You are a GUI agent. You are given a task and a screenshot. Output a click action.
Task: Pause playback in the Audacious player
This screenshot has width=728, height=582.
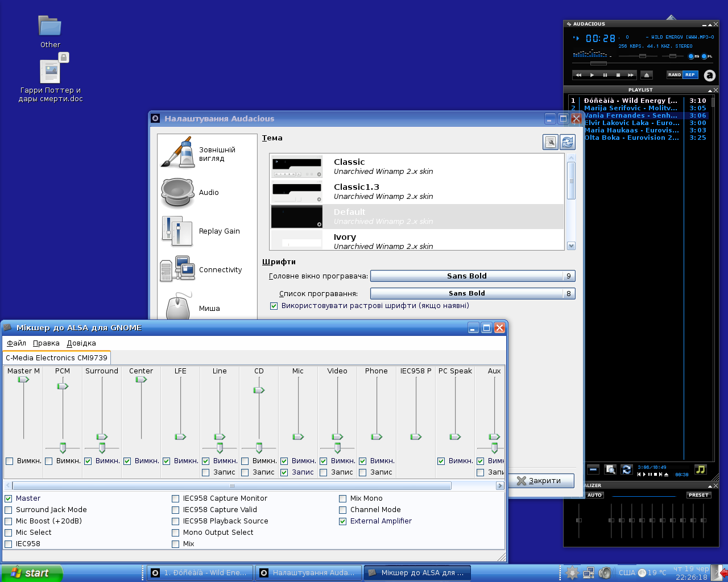[x=605, y=75]
